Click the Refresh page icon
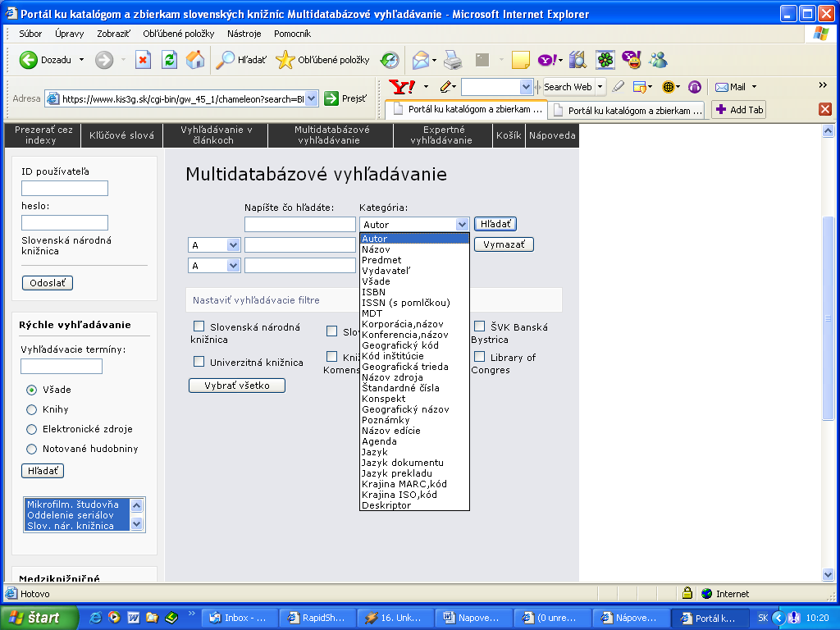 click(169, 60)
